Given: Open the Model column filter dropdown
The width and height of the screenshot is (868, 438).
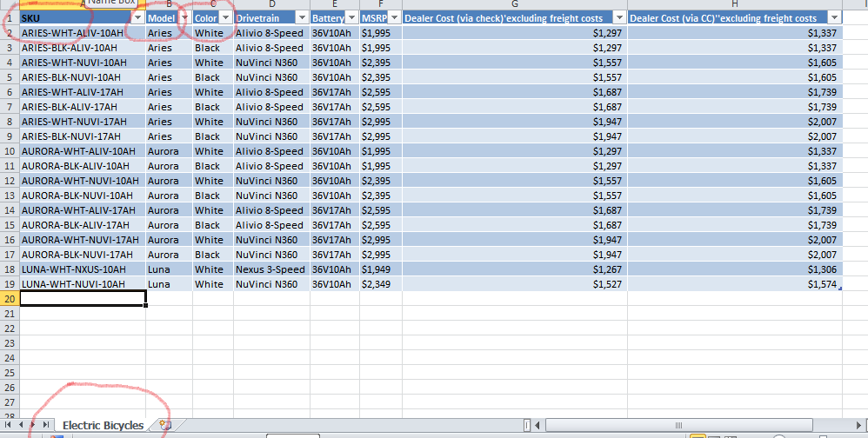Looking at the screenshot, I should (x=185, y=18).
